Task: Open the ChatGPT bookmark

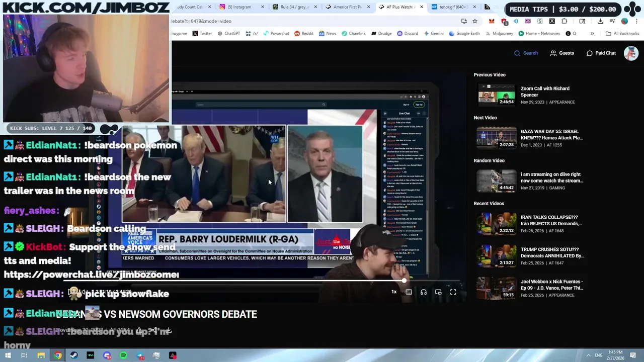Action: point(228,34)
